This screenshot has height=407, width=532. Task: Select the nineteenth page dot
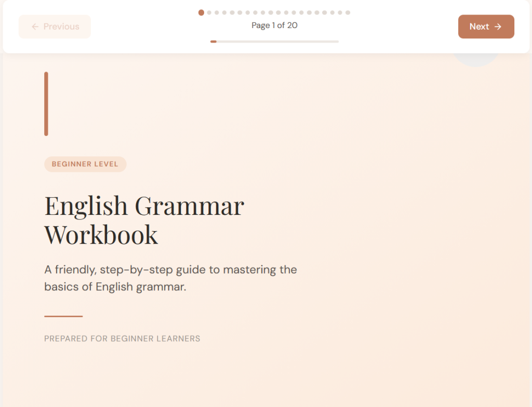pos(340,12)
